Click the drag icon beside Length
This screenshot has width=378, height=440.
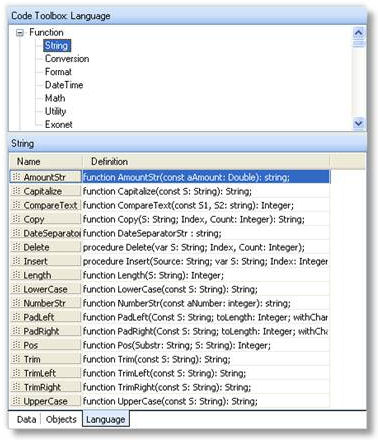[x=16, y=275]
